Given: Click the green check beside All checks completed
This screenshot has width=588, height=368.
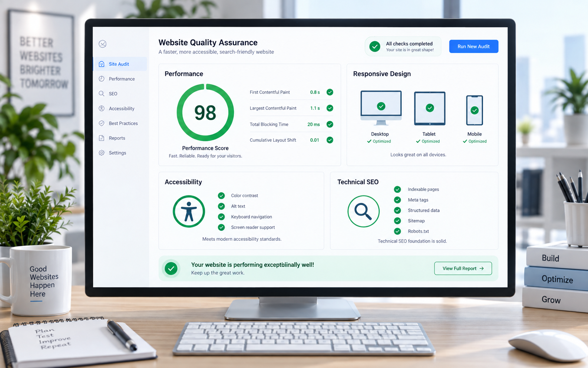Looking at the screenshot, I should [375, 46].
